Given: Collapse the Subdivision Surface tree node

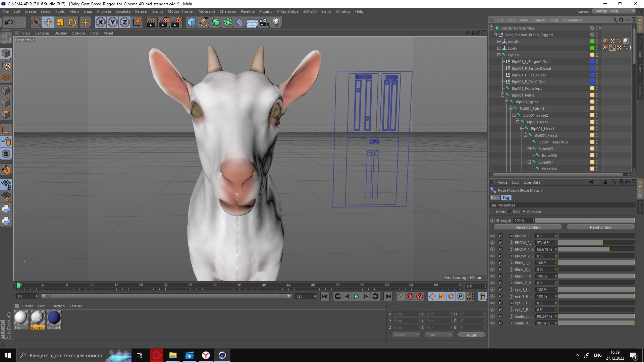Looking at the screenshot, I should (x=492, y=28).
